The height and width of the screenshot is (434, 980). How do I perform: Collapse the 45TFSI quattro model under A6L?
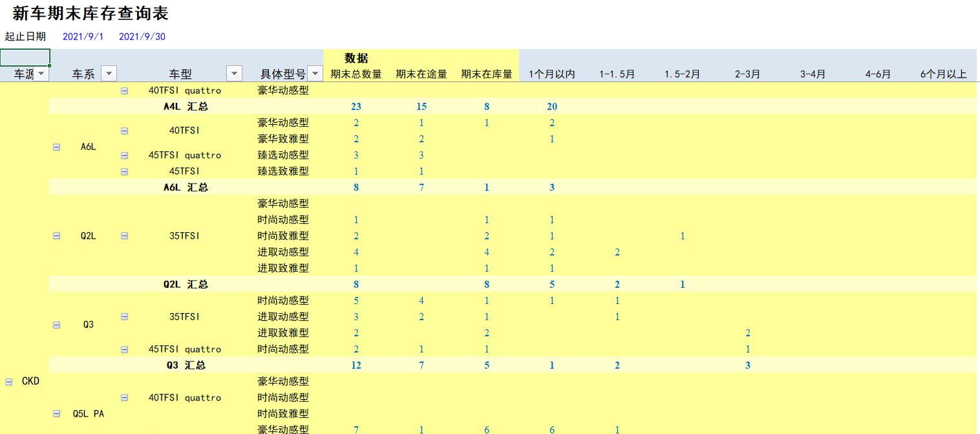click(123, 155)
